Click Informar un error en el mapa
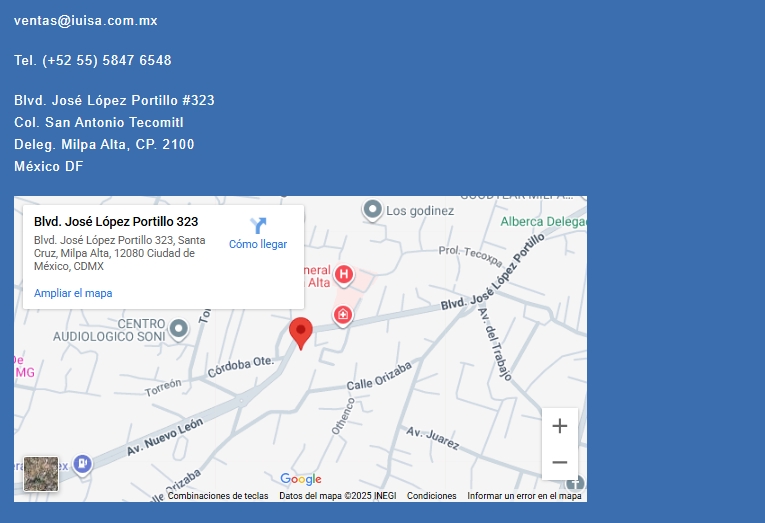Viewport: 765px width, 523px height. [524, 496]
